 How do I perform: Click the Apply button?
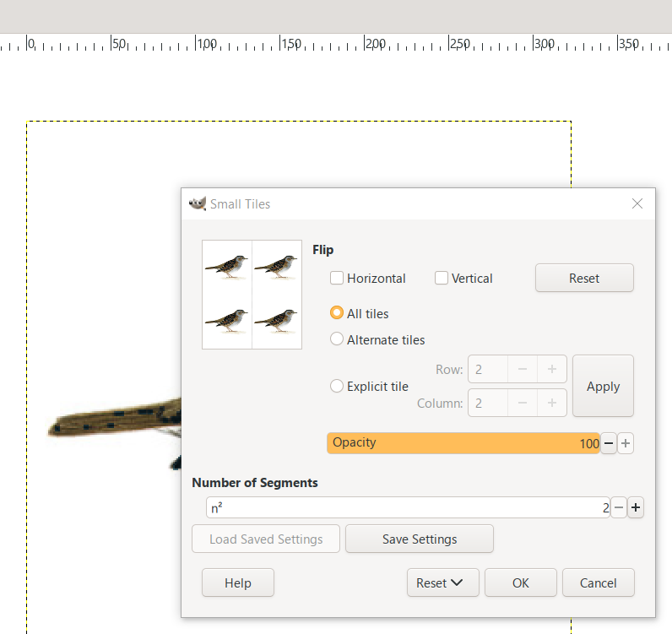(x=603, y=387)
